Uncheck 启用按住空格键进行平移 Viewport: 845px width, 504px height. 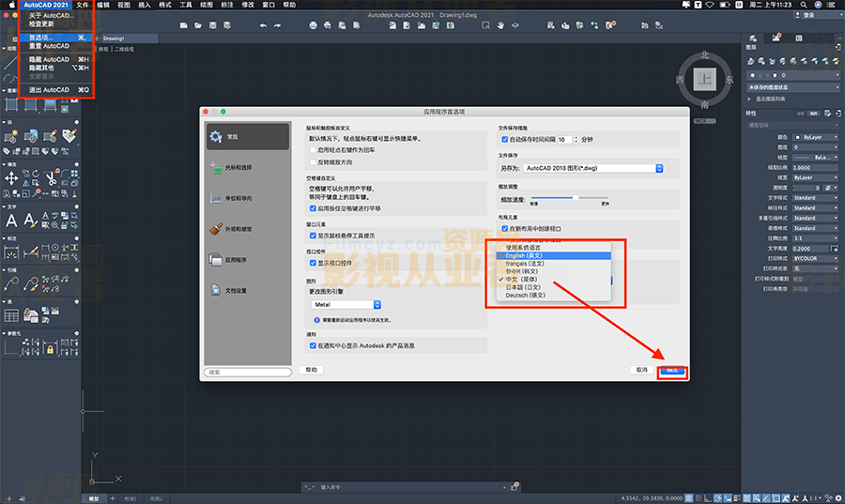point(313,208)
